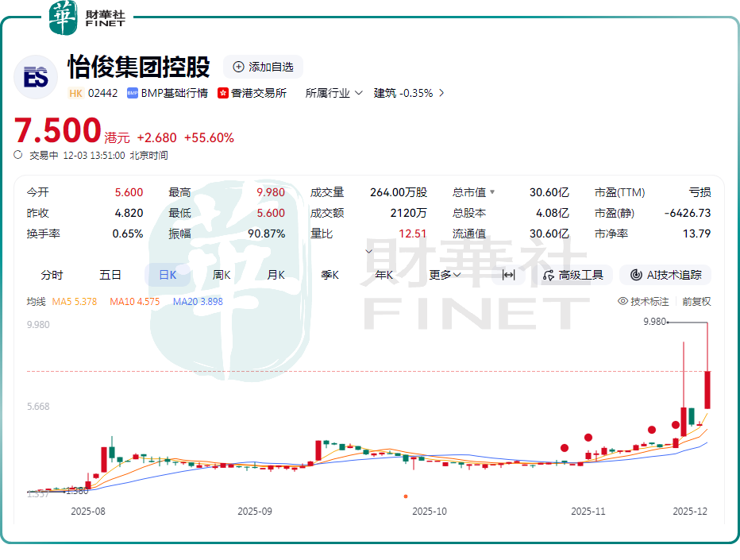Click the 最高 9.980 value
Image resolution: width=740 pixels, height=560 pixels.
pos(271,192)
